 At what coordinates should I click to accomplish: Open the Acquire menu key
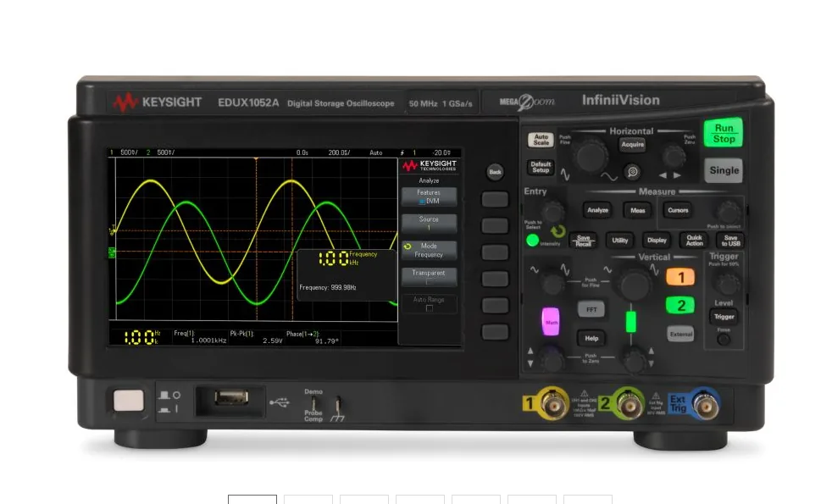click(x=633, y=144)
